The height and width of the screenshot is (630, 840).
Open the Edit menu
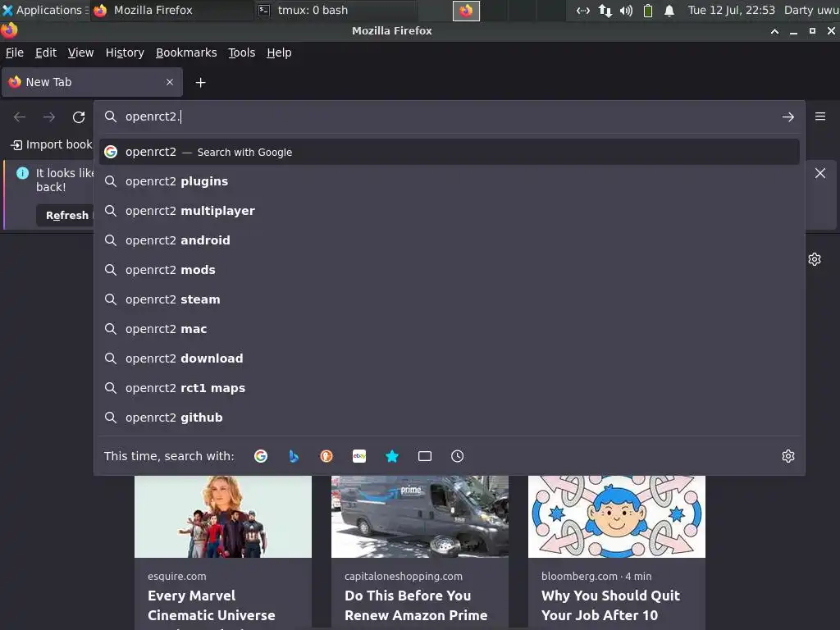tap(46, 52)
